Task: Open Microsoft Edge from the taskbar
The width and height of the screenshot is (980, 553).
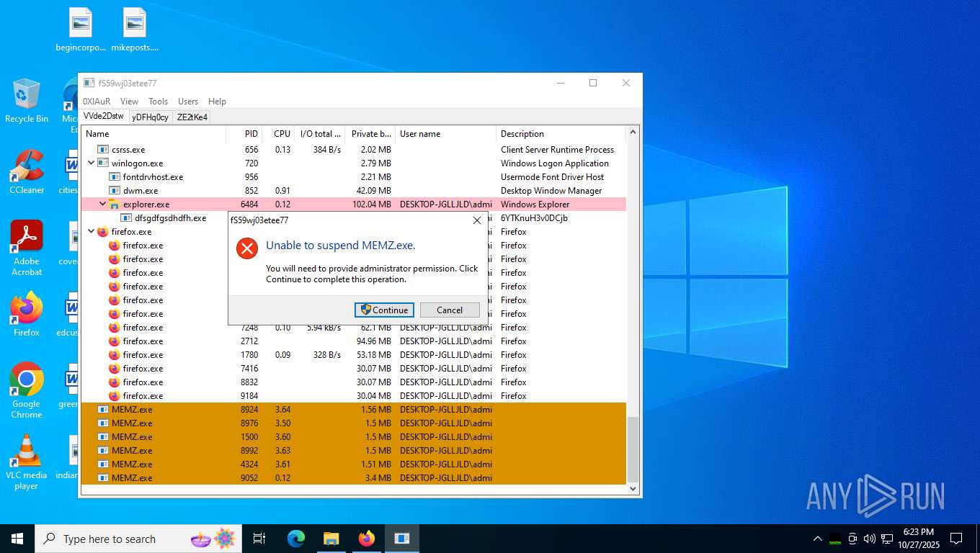Action: click(x=295, y=539)
